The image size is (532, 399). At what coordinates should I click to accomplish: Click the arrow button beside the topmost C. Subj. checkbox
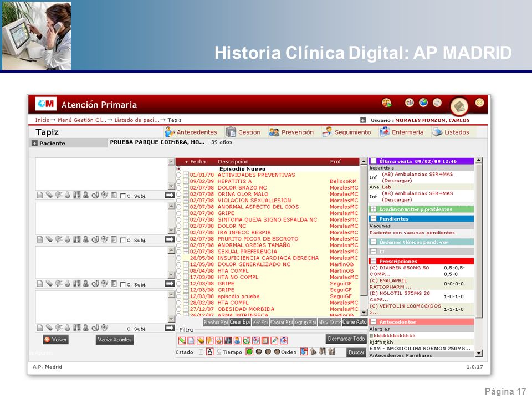click(x=170, y=195)
